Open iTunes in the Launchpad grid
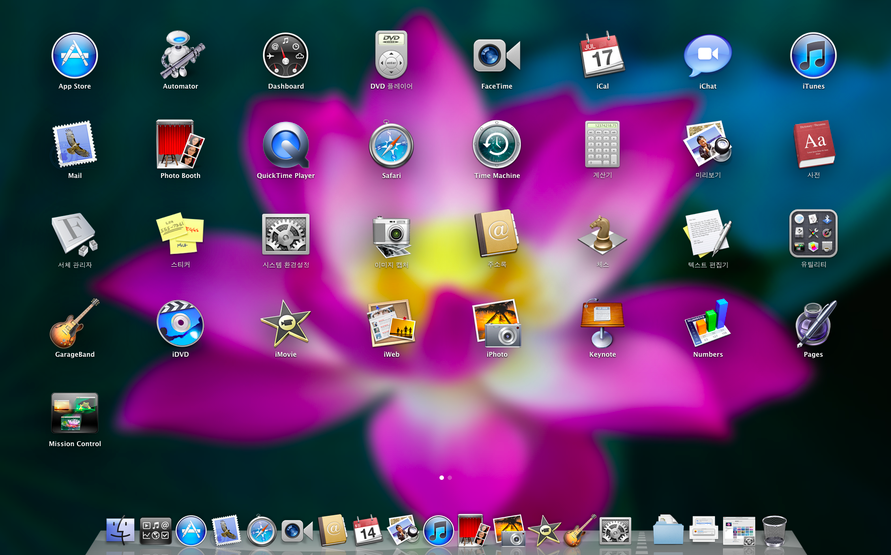891x555 pixels. (x=813, y=56)
